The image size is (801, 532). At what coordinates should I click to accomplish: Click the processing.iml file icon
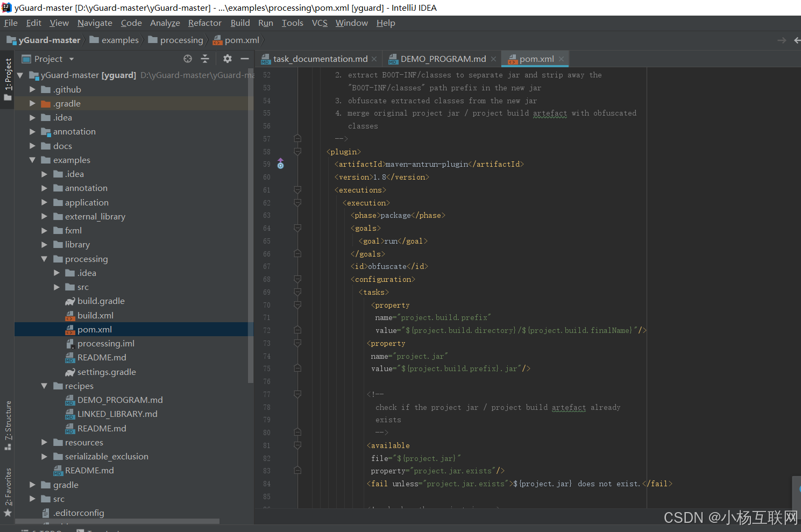click(x=70, y=344)
